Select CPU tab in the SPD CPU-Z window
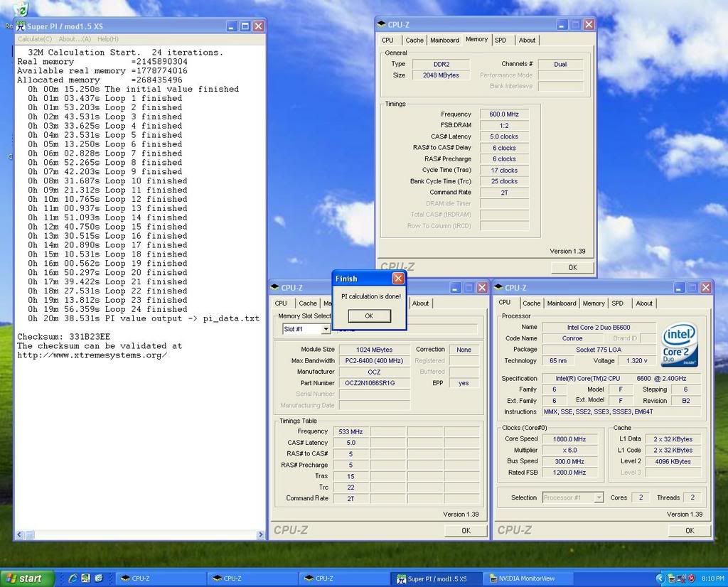The image size is (728, 587). [x=281, y=303]
